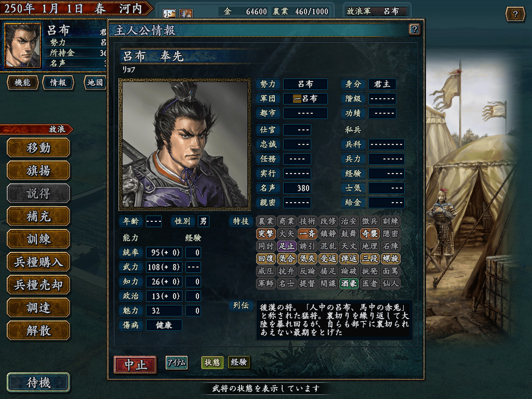Click Lu Bu's large portrait image

[185, 144]
